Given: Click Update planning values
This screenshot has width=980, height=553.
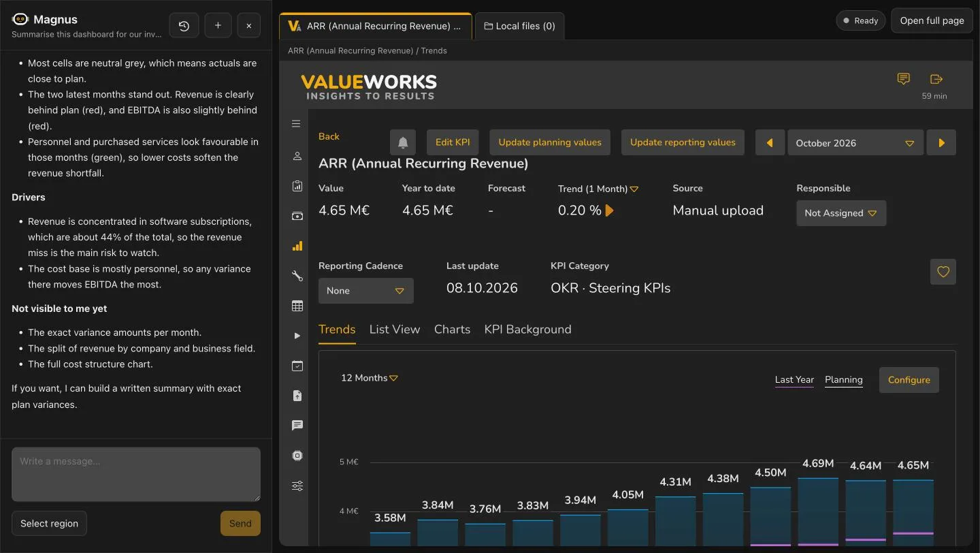Looking at the screenshot, I should [550, 142].
